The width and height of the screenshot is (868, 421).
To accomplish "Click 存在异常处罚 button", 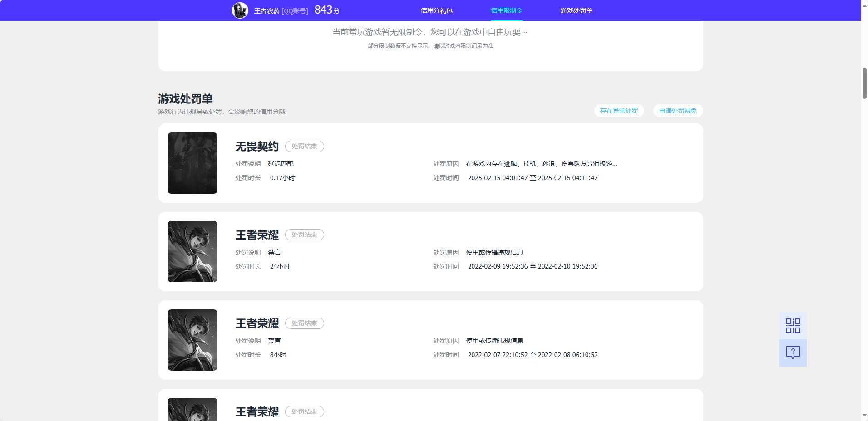I will (619, 111).
